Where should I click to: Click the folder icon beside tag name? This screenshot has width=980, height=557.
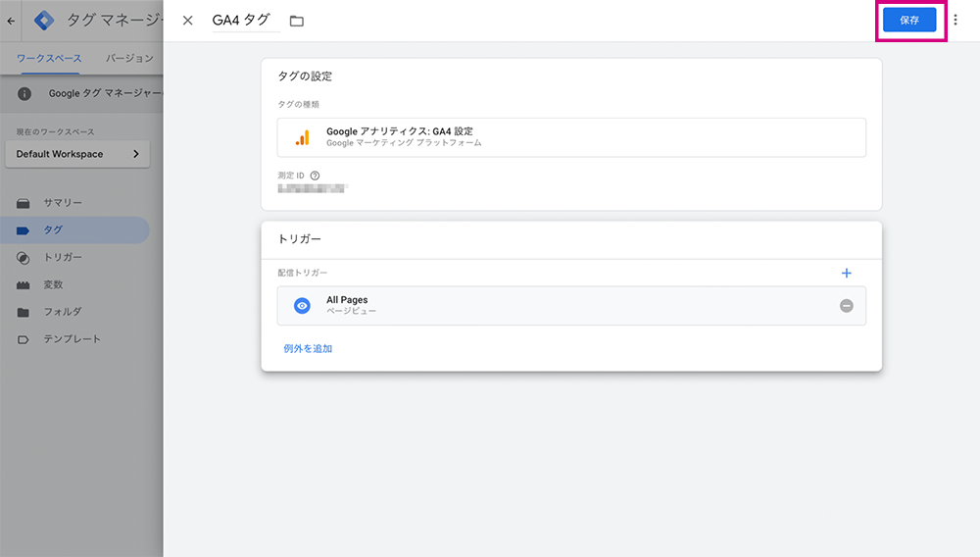click(x=297, y=22)
